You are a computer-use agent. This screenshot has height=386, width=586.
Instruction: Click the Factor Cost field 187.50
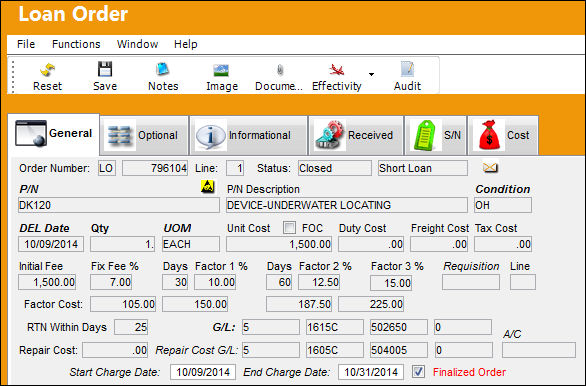(x=299, y=304)
